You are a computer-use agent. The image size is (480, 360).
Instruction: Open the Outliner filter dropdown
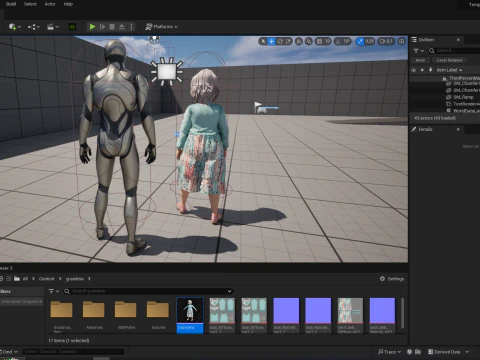(419, 51)
